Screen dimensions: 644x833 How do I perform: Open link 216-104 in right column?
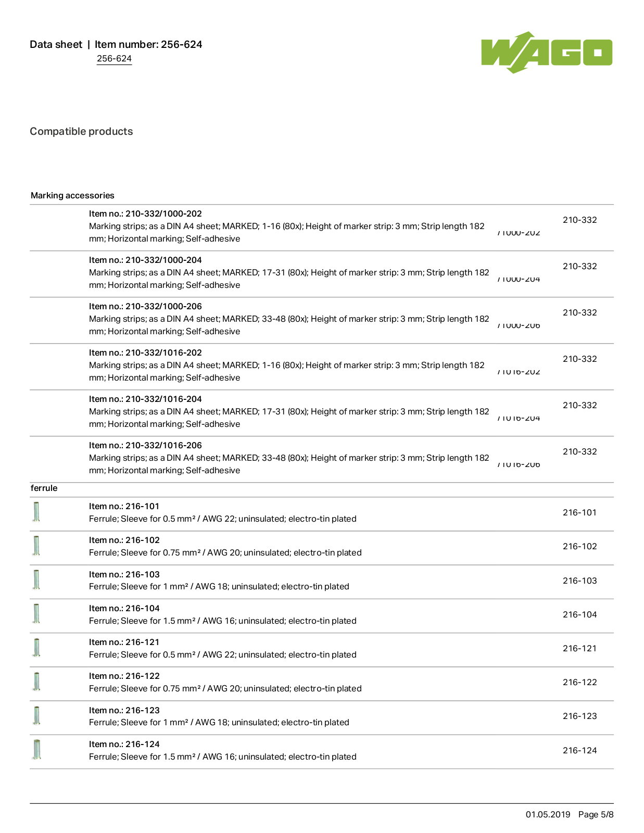click(x=579, y=614)
